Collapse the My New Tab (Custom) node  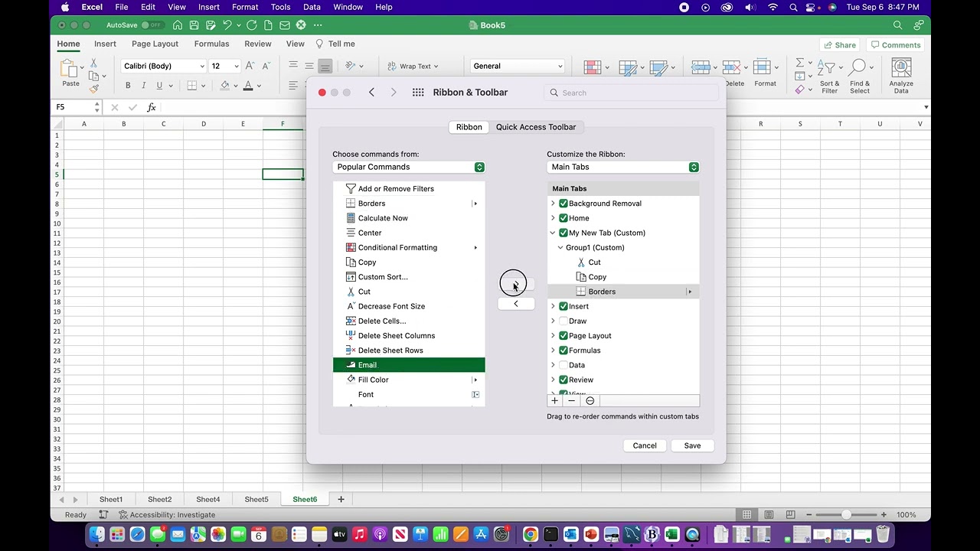(x=553, y=233)
